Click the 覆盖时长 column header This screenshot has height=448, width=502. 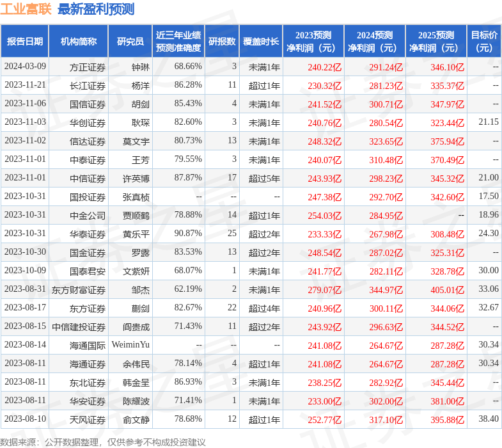click(x=261, y=42)
